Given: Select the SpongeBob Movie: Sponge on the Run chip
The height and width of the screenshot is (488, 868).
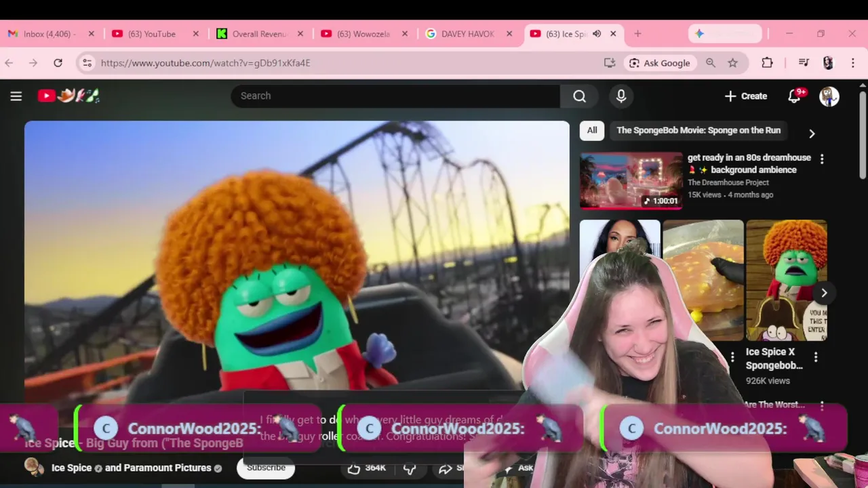Looking at the screenshot, I should (x=698, y=130).
